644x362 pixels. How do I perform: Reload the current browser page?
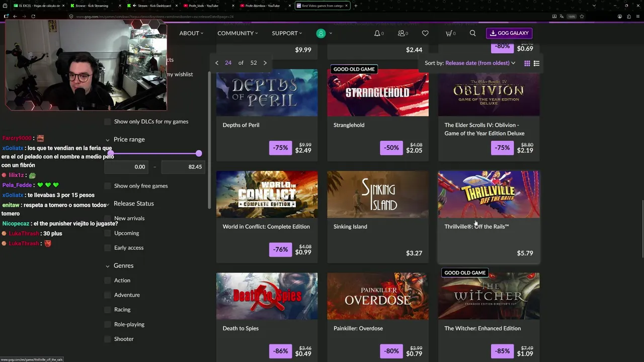[33, 16]
